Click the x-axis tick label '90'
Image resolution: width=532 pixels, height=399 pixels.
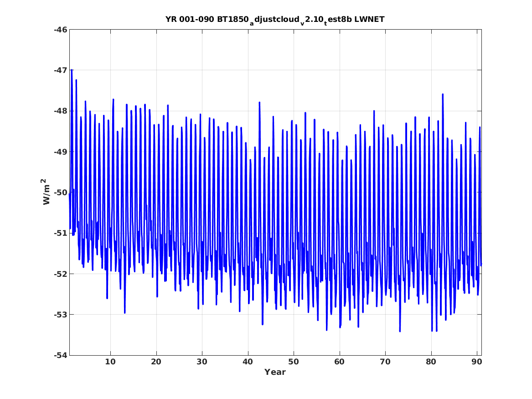pos(477,362)
